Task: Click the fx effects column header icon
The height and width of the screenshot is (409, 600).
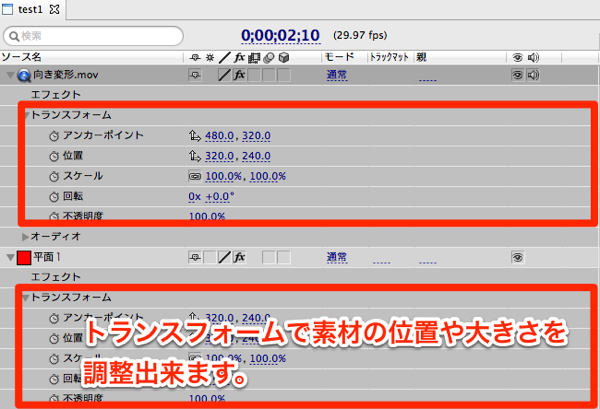Action: [240, 57]
